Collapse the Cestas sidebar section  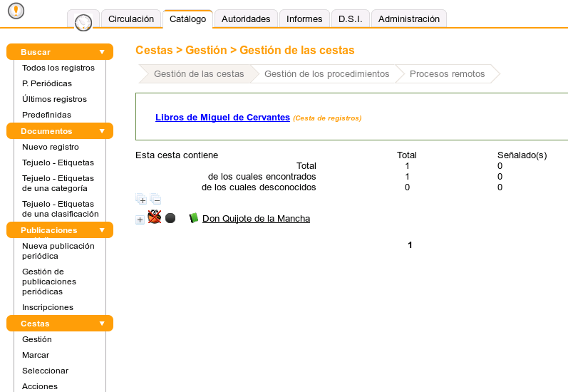tap(102, 324)
